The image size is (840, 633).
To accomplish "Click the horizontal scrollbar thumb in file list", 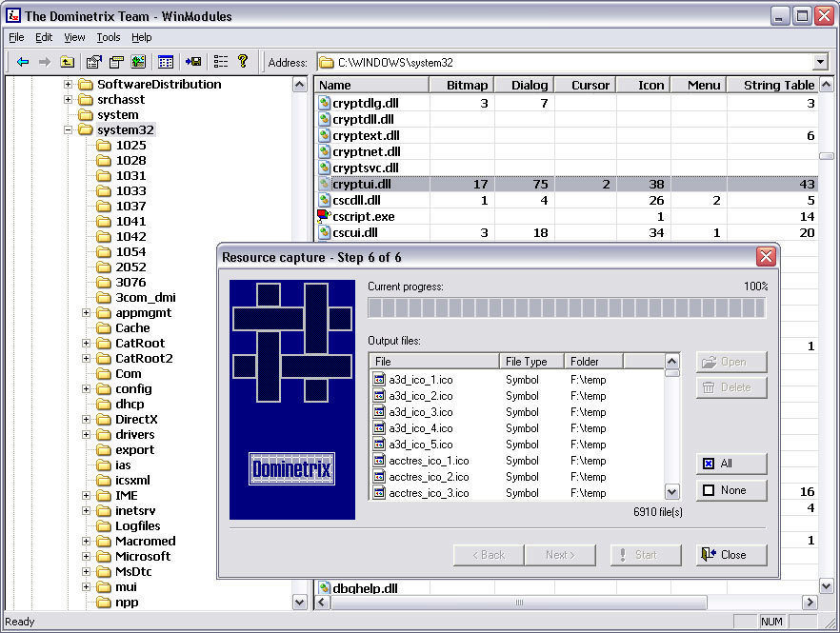I will [x=518, y=603].
